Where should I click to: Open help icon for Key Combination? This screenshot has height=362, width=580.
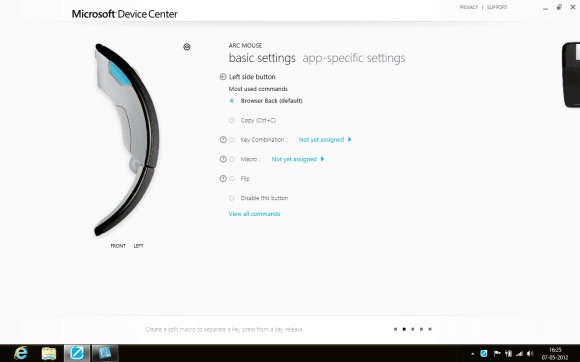(223, 140)
